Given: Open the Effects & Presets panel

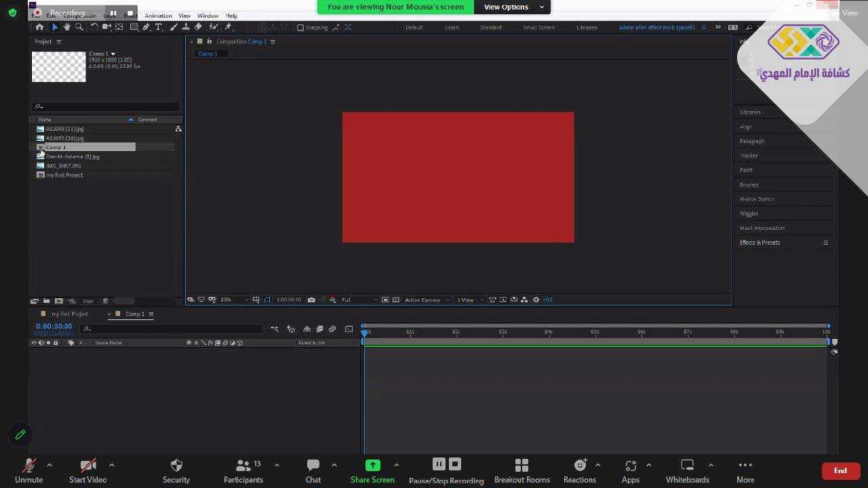Looking at the screenshot, I should (759, 243).
